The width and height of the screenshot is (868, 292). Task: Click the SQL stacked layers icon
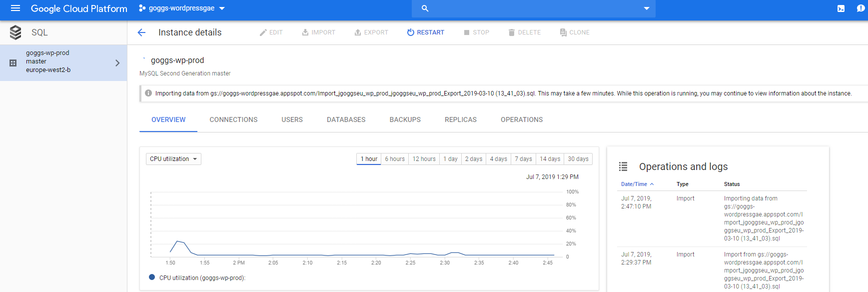[x=15, y=32]
